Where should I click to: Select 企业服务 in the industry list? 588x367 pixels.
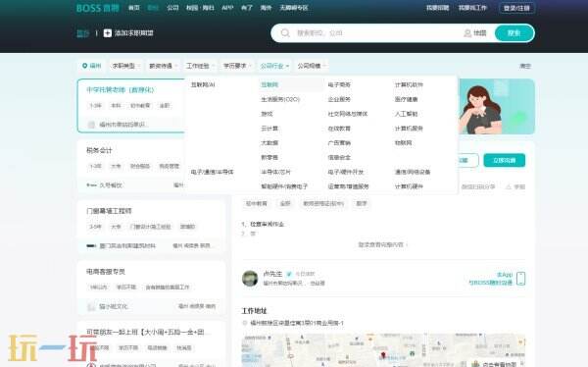[x=339, y=99]
